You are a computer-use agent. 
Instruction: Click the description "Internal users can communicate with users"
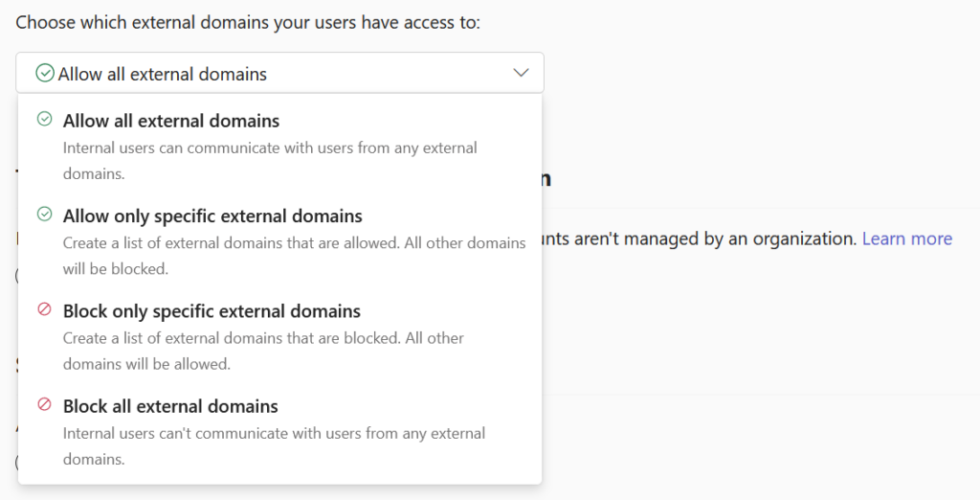point(270,148)
